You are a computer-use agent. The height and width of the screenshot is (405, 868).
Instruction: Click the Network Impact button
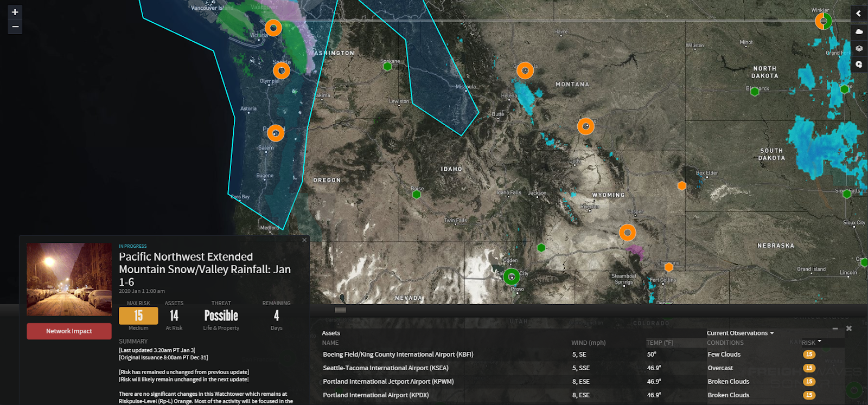coord(69,331)
